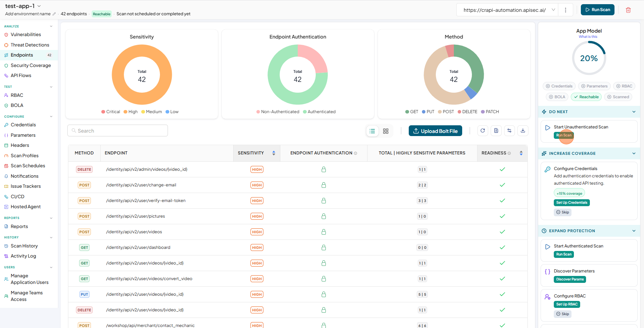Toggle Non-Authenticated legend item
This screenshot has height=328, width=644.
point(278,112)
